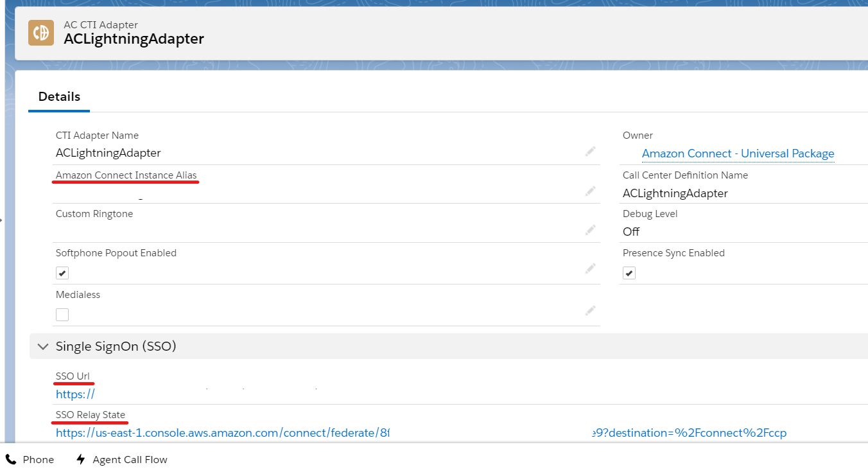Screen dimensions: 868x474
Task: Click the AC CTI Adapter record icon
Action: pyautogui.click(x=41, y=33)
